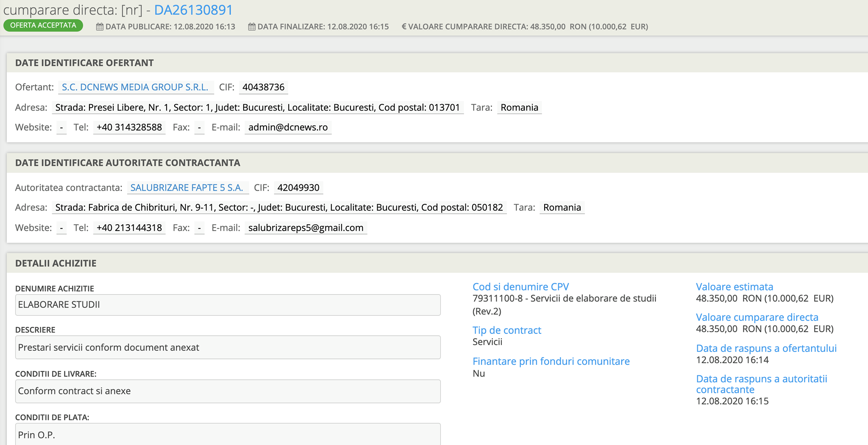Click the offerer country value Romania
The image size is (868, 445).
click(x=519, y=108)
